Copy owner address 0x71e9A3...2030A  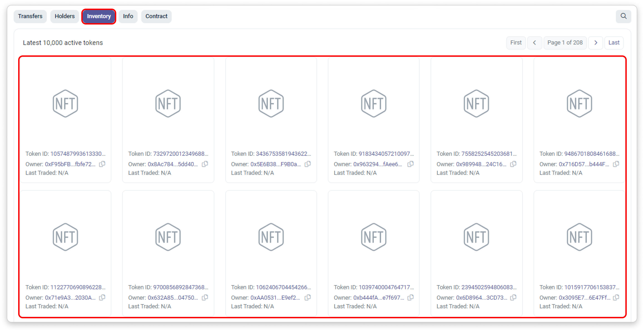click(x=102, y=297)
